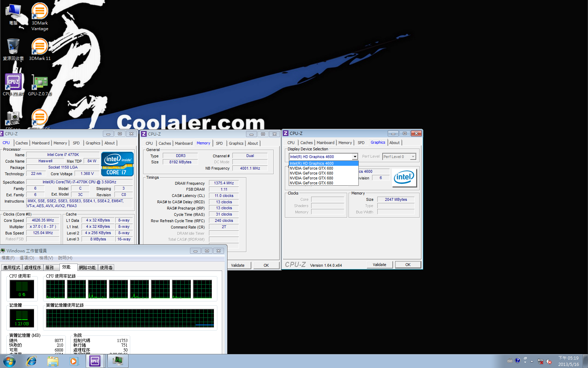Launch the GPU-Z 0.7.0 desktop icon
The width and height of the screenshot is (588, 368).
[x=40, y=84]
